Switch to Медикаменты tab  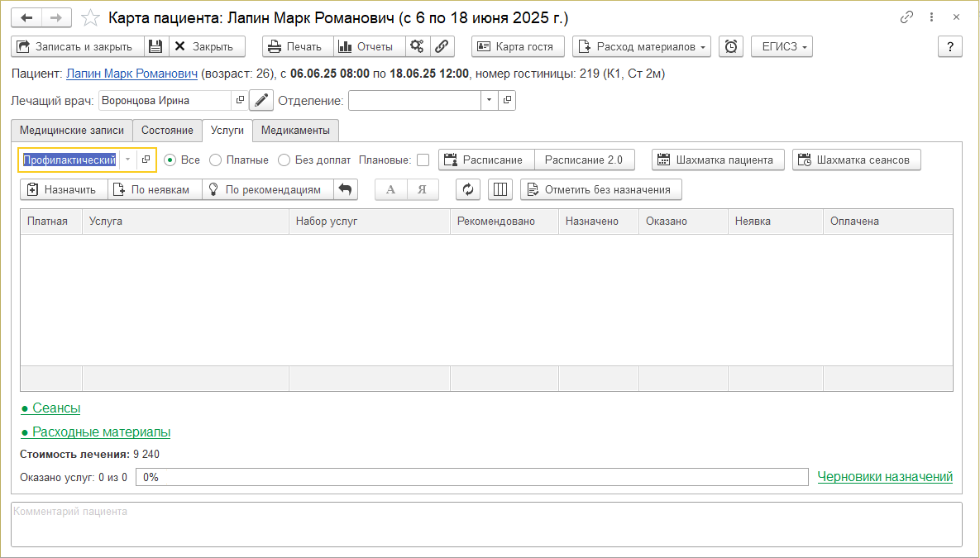point(295,130)
